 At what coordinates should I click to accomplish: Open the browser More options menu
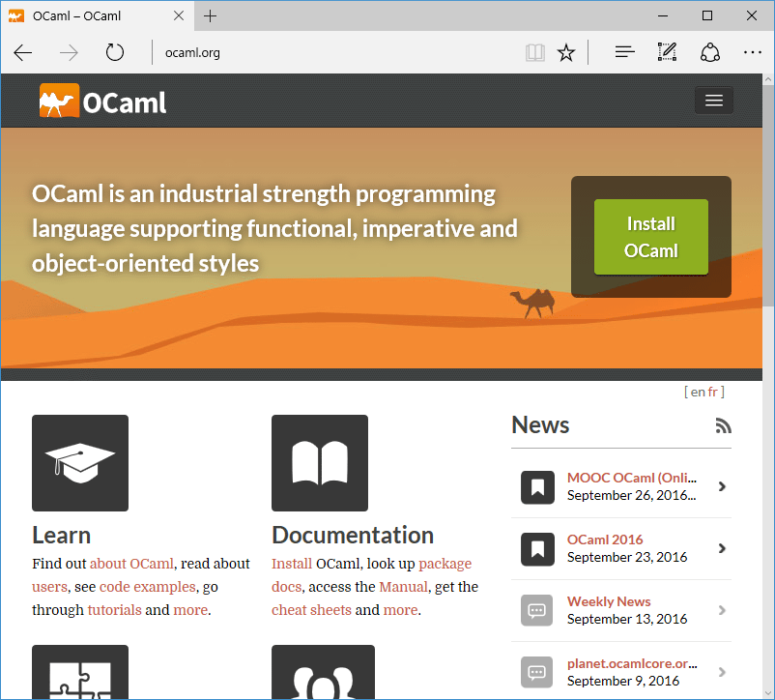pos(753,52)
